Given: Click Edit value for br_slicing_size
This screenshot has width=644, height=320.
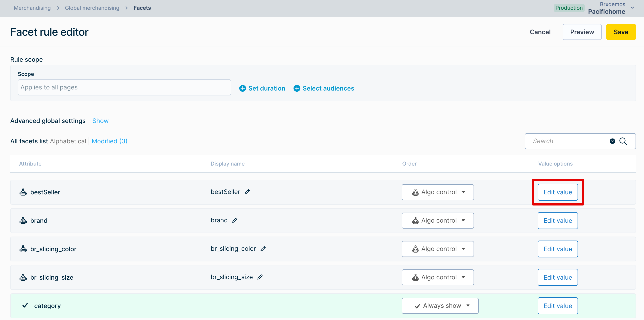Looking at the screenshot, I should pyautogui.click(x=558, y=277).
